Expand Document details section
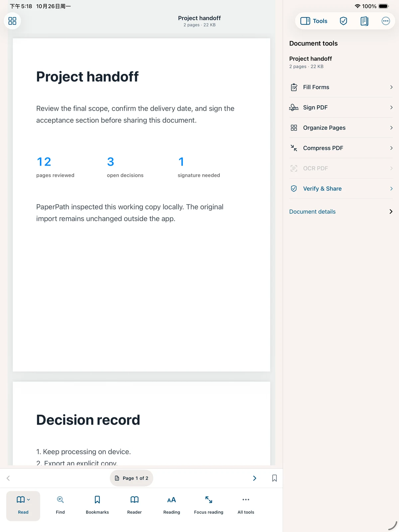This screenshot has width=399, height=532. click(x=341, y=211)
